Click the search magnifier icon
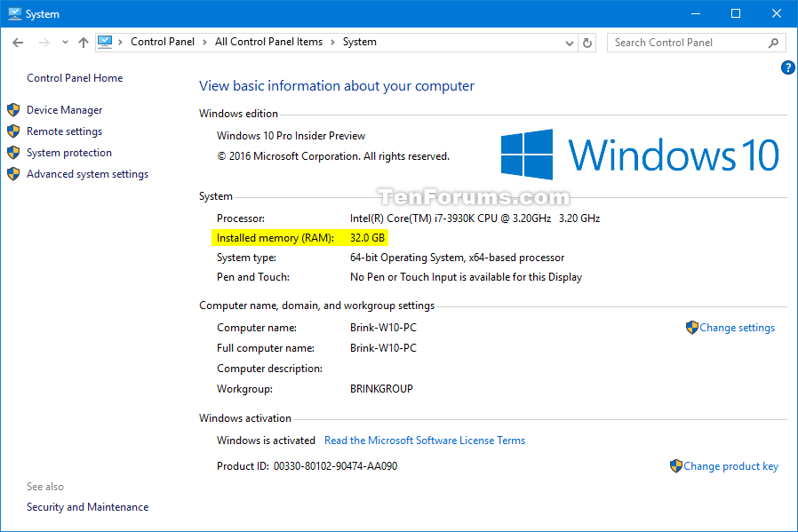The image size is (798, 532). (774, 43)
